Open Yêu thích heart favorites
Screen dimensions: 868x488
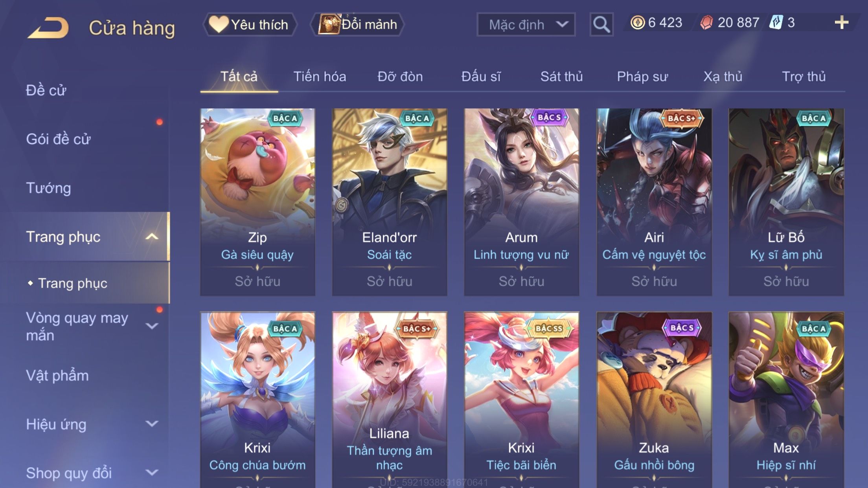click(x=249, y=24)
